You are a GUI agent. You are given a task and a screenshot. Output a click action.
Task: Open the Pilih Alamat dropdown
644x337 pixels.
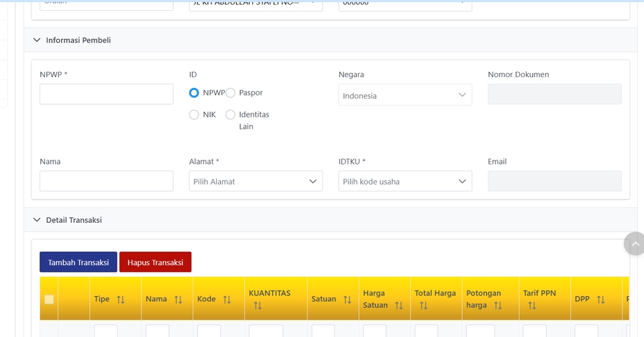(x=256, y=181)
